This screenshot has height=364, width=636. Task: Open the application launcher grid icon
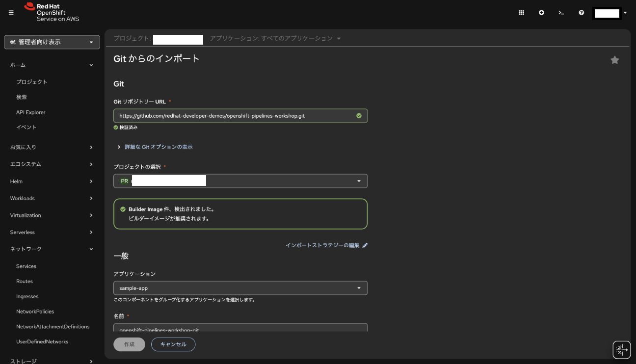point(521,13)
